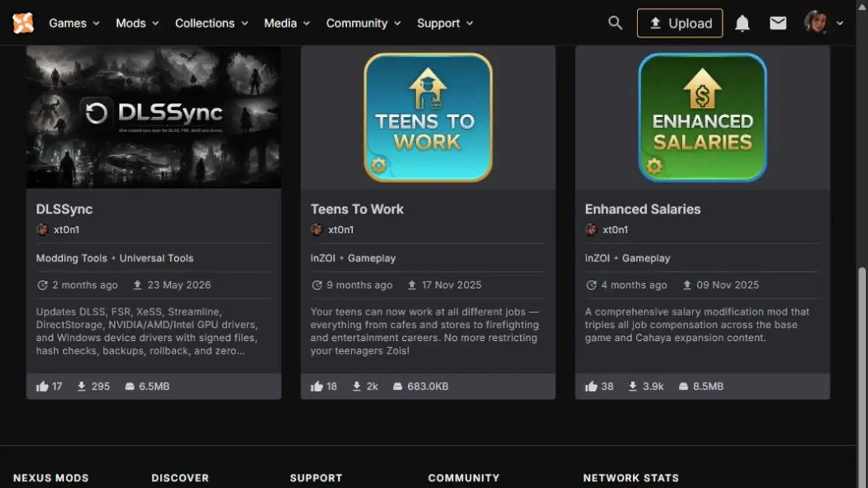The image size is (868, 488).
Task: Open the Modding Tools game link
Action: click(71, 258)
